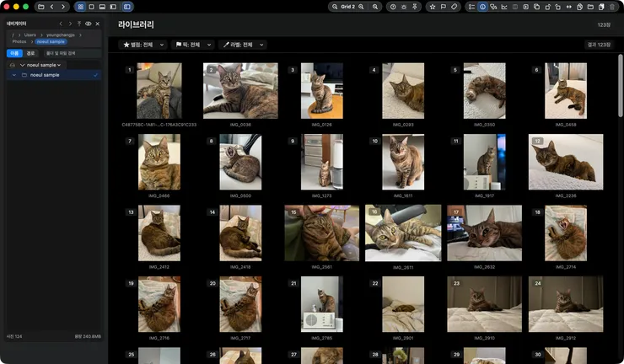The image size is (624, 364).
Task: Focus the folder and file search field
Action: [x=72, y=53]
